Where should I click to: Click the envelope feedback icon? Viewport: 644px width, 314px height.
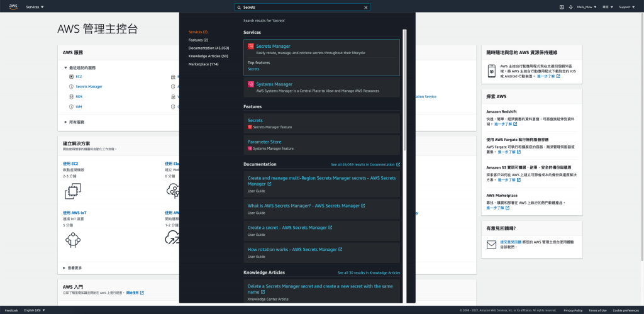click(x=491, y=245)
